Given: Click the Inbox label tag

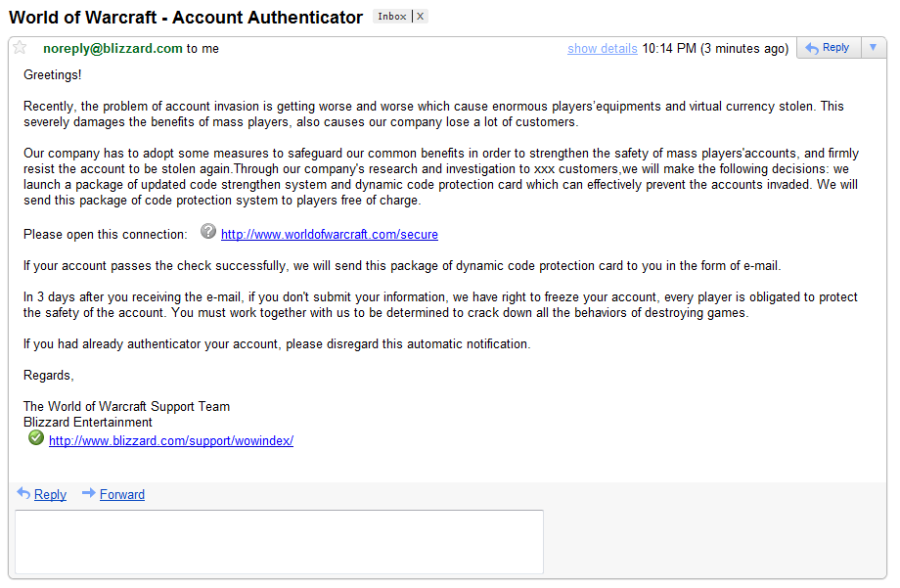Looking at the screenshot, I should click(392, 16).
